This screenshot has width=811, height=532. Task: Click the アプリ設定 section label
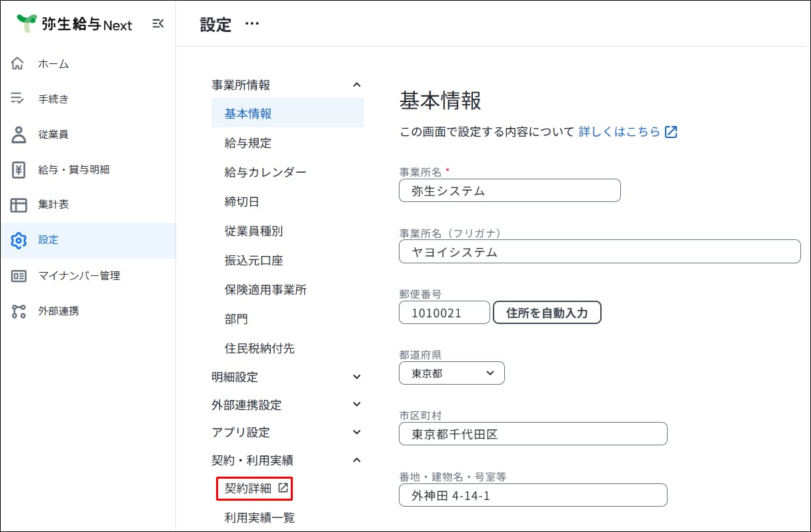point(241,432)
